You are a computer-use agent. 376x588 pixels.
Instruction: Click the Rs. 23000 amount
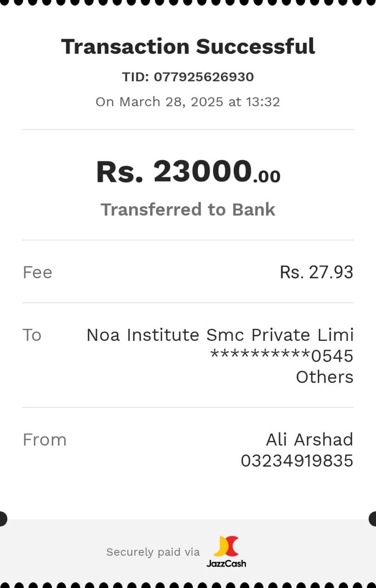point(174,172)
